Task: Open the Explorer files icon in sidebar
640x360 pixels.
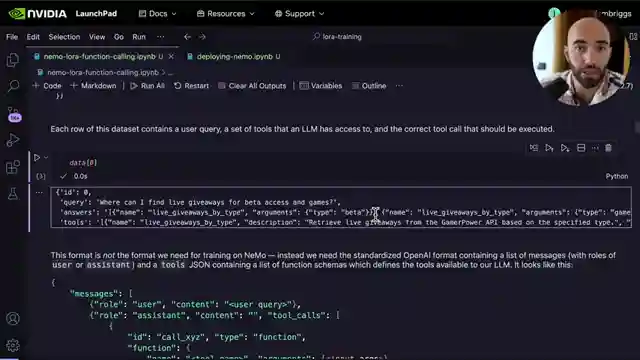Action: [13, 60]
